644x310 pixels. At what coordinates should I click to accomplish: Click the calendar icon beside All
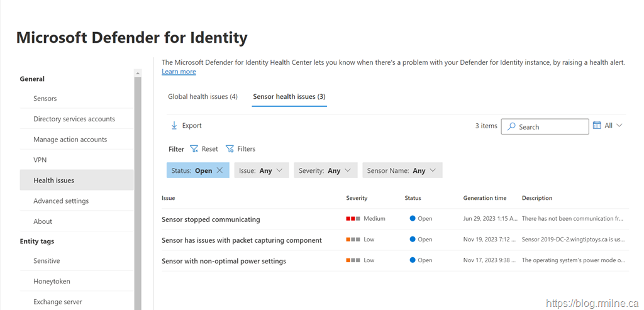tap(597, 126)
